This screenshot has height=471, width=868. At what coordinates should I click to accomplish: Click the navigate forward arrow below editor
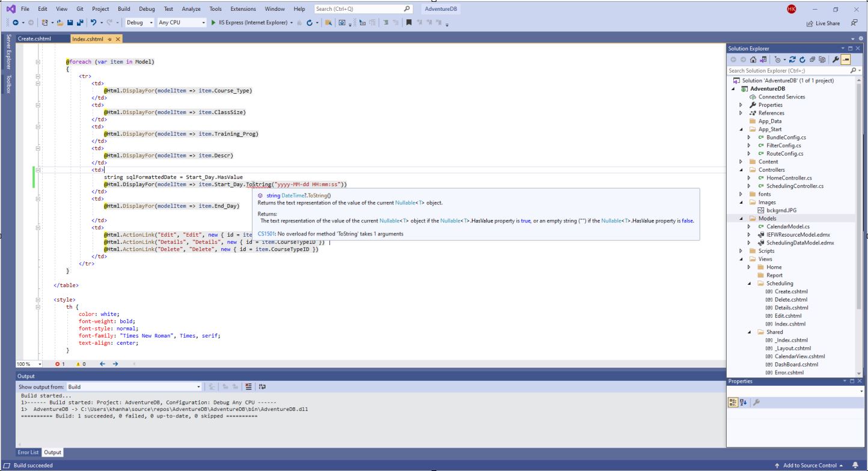[115, 364]
